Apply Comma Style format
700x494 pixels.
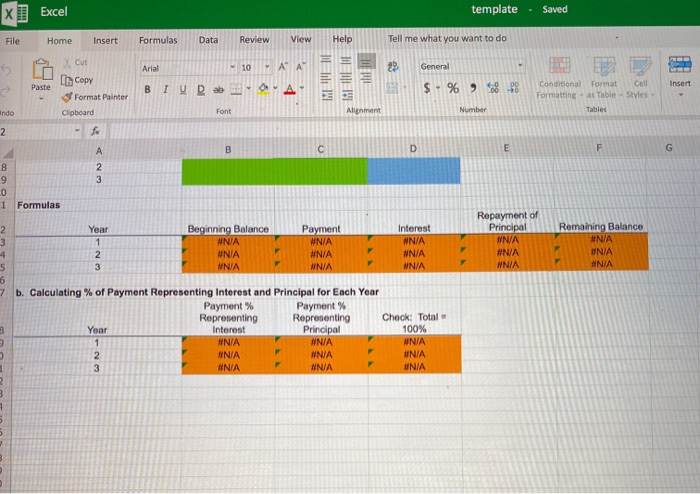point(473,88)
